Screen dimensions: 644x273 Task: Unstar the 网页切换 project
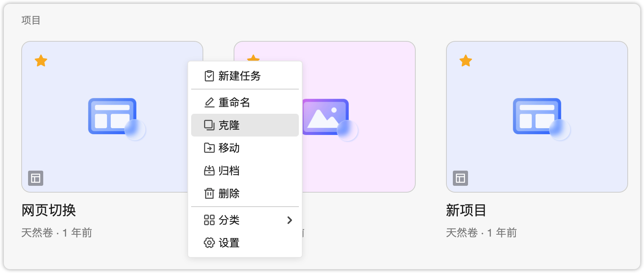pyautogui.click(x=41, y=61)
